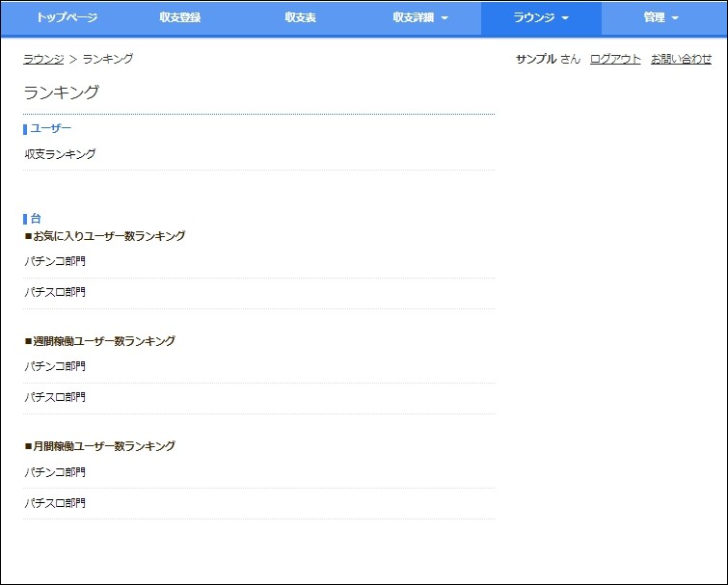Screen dimensions: 728x585
Task: Click the ラウンジ breadcrumb link
Action: click(x=43, y=59)
